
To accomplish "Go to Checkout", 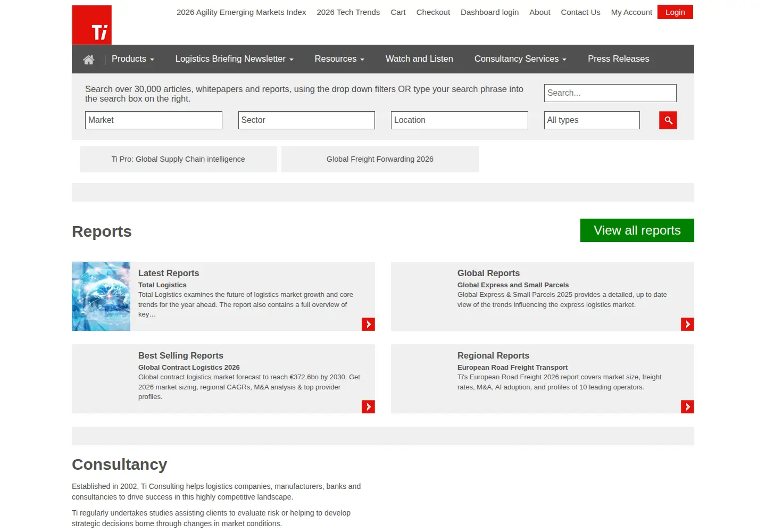I will click(433, 12).
